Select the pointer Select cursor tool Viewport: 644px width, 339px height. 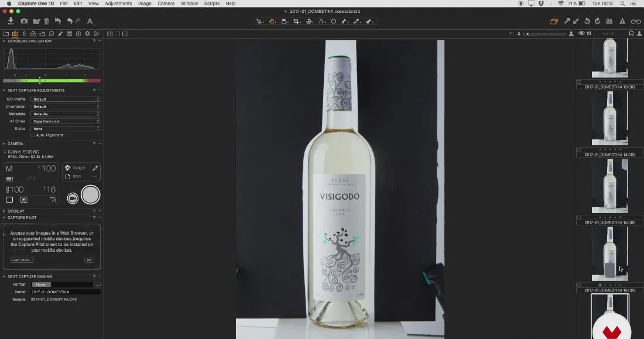point(259,21)
